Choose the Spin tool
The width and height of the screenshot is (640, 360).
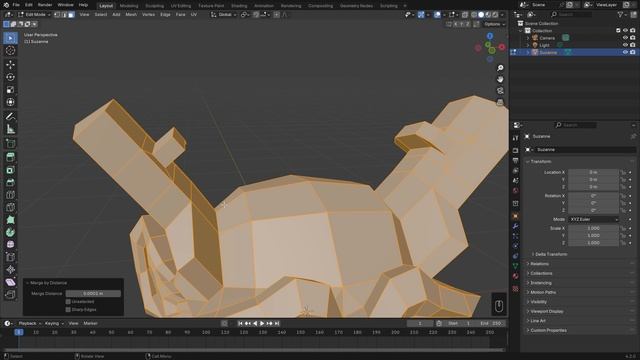pos(11,232)
